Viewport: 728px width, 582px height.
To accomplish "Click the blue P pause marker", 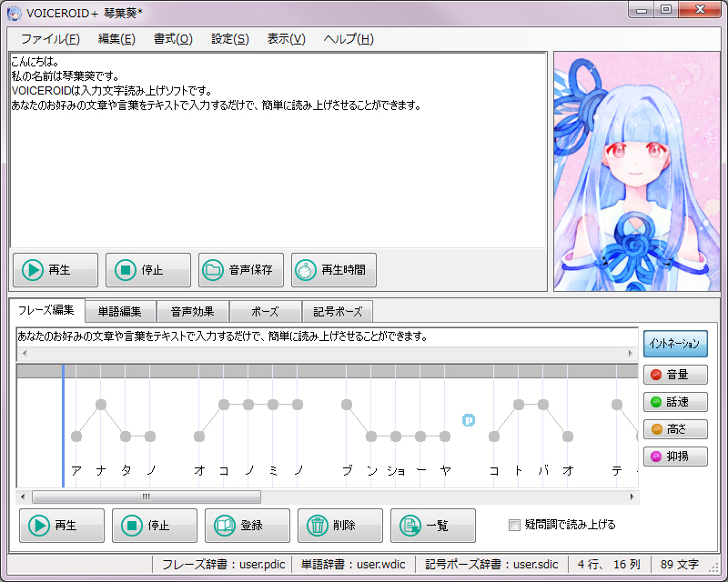I will (x=469, y=420).
